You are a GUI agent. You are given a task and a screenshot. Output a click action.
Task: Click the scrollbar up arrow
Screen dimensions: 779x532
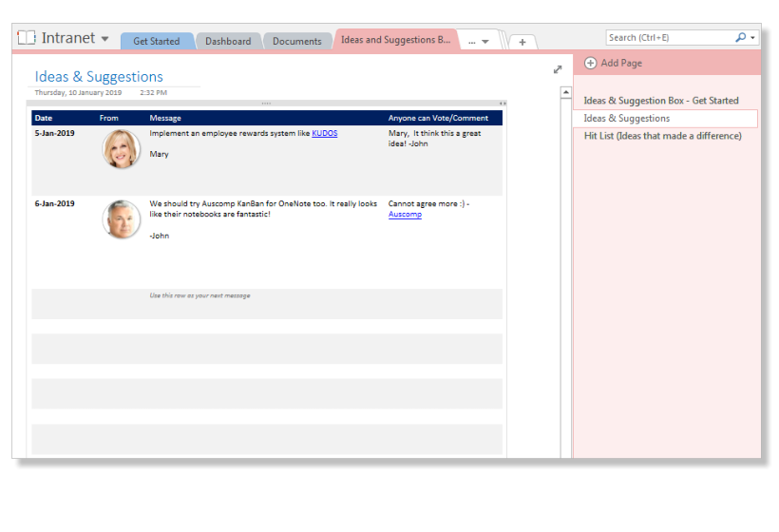coord(566,92)
